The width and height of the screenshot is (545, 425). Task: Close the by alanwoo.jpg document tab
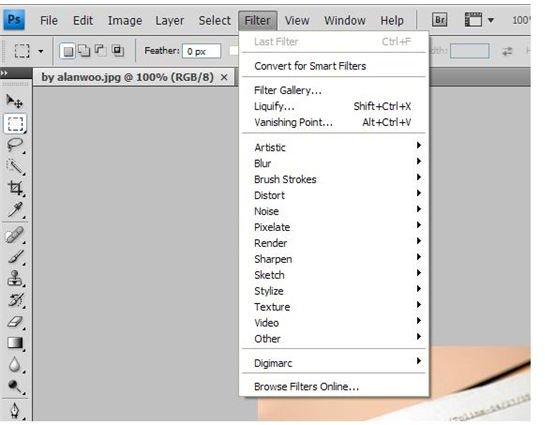pos(224,77)
